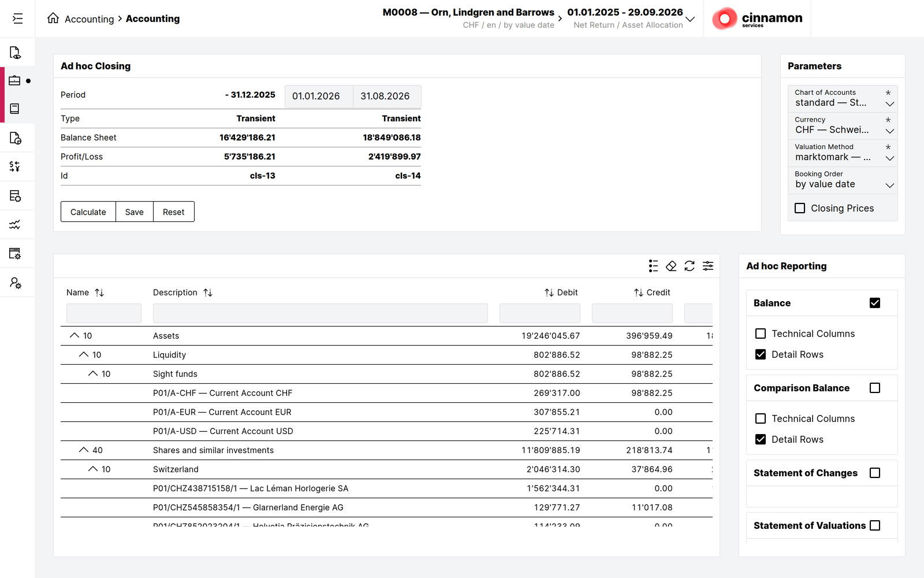Refresh the table with reload icon
This screenshot has width=924, height=578.
[690, 266]
